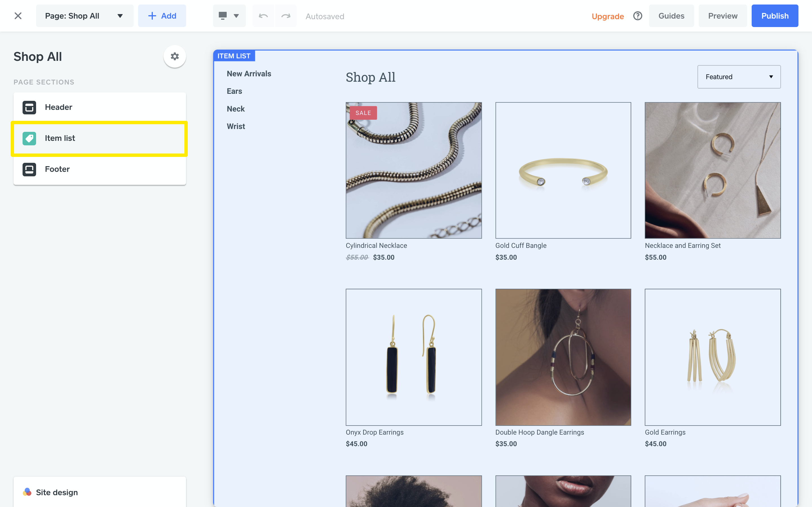Viewport: 812px width, 507px height.
Task: Switch to desktop view mode
Action: 223,15
